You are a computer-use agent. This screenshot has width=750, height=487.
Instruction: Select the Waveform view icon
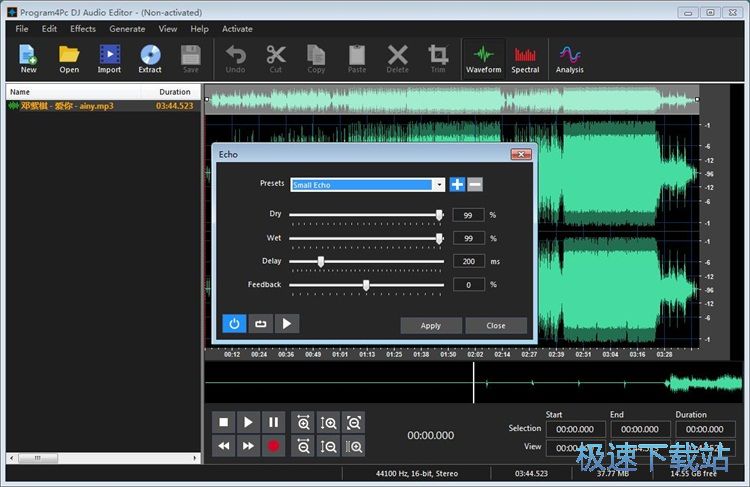(x=484, y=58)
